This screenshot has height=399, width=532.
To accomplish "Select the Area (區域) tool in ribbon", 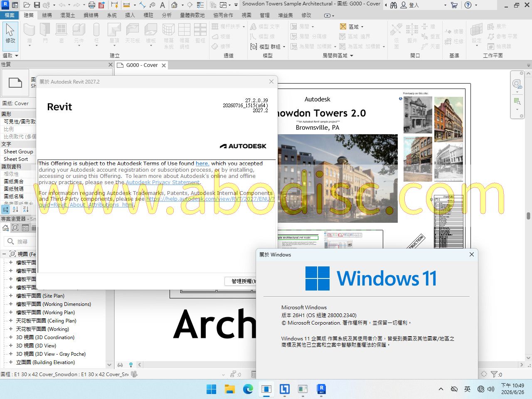I will click(x=350, y=27).
